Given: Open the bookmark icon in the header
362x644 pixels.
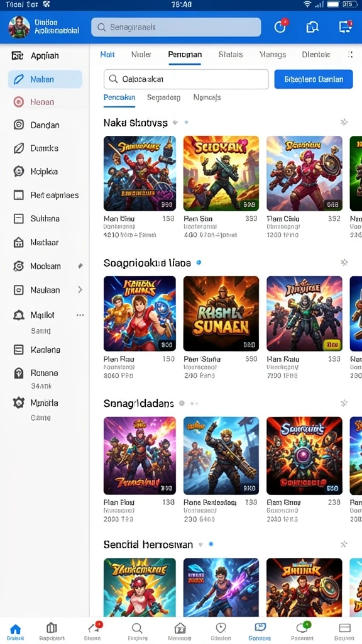Looking at the screenshot, I should pos(312,27).
